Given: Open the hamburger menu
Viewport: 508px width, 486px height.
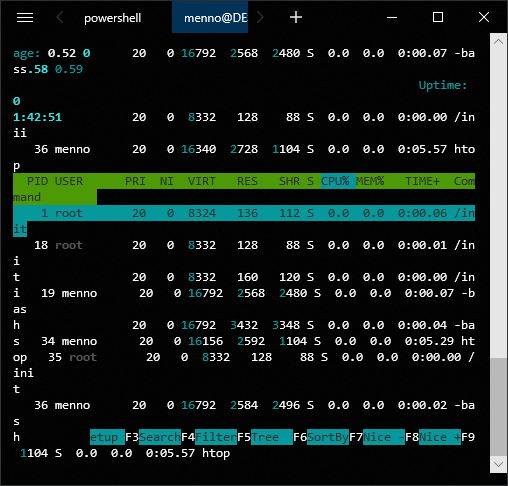Looking at the screenshot, I should [25, 18].
